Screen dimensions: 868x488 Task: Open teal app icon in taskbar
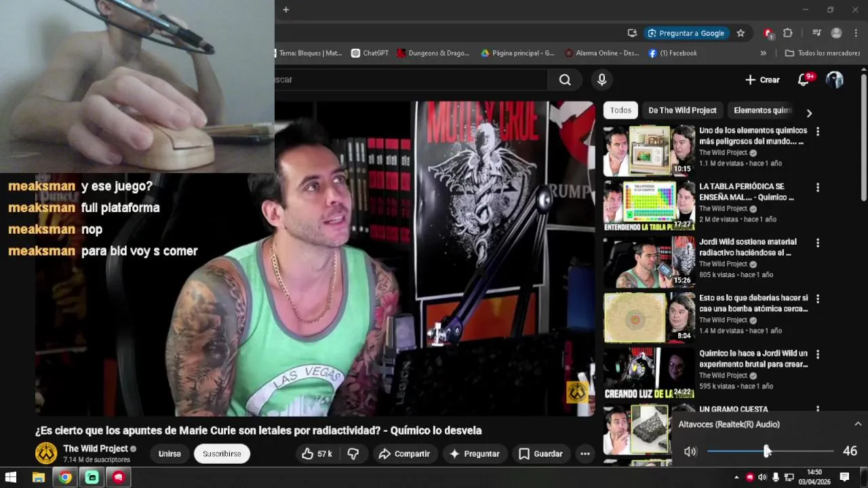92,477
